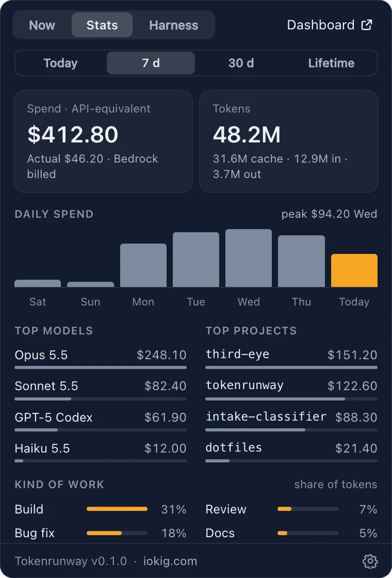Click the Wed peak spend bar

(x=249, y=258)
